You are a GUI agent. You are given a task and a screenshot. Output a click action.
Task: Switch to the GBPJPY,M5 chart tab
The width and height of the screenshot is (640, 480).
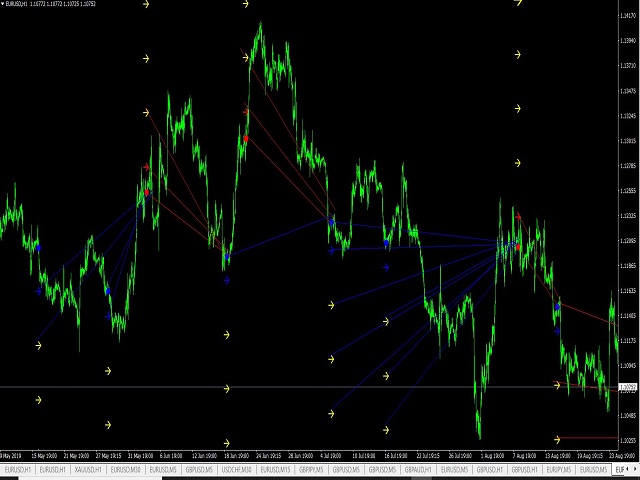[x=311, y=470]
